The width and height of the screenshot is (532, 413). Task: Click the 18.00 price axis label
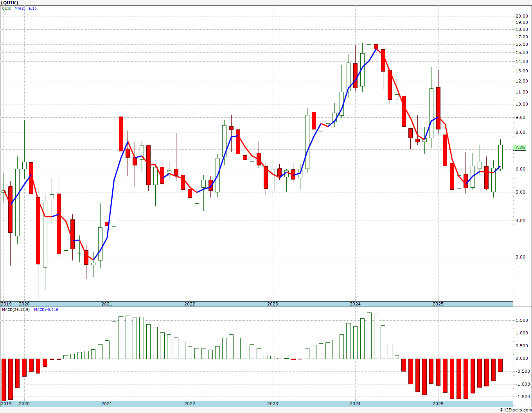coord(522,29)
